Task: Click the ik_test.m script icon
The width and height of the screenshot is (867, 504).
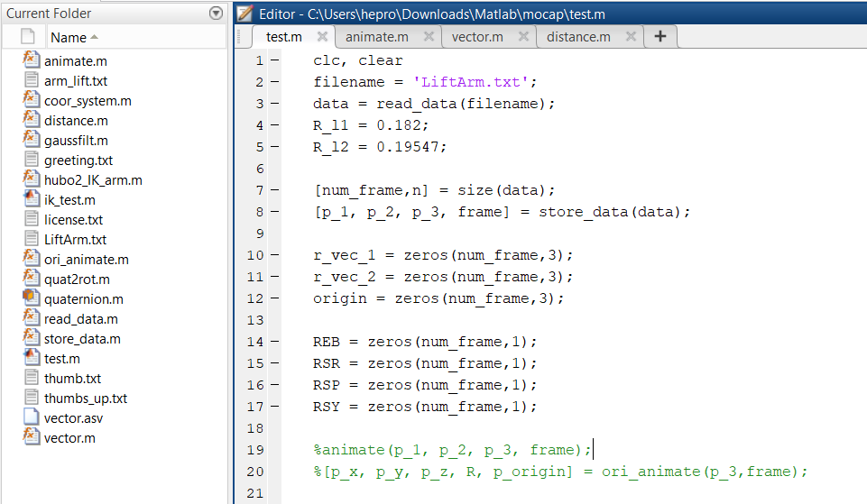Action: (32, 199)
